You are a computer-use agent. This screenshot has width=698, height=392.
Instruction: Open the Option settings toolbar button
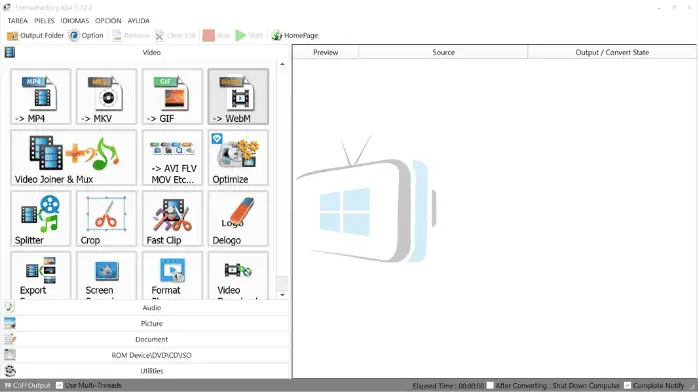(x=86, y=36)
